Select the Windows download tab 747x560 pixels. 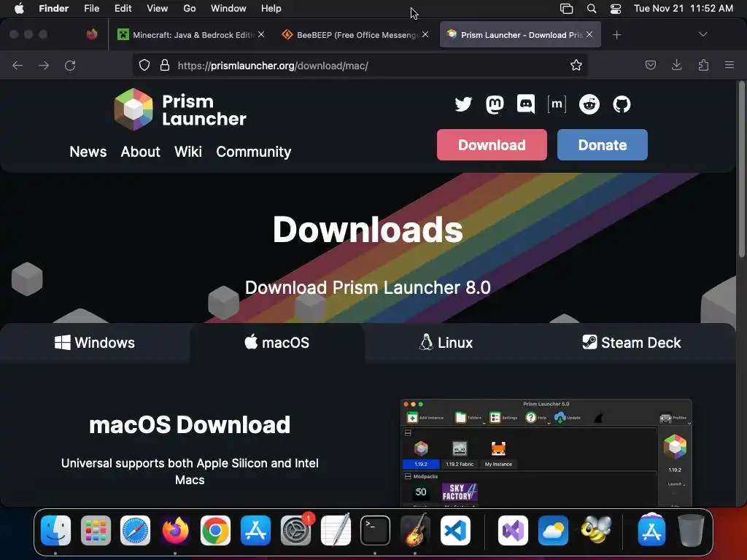(95, 343)
